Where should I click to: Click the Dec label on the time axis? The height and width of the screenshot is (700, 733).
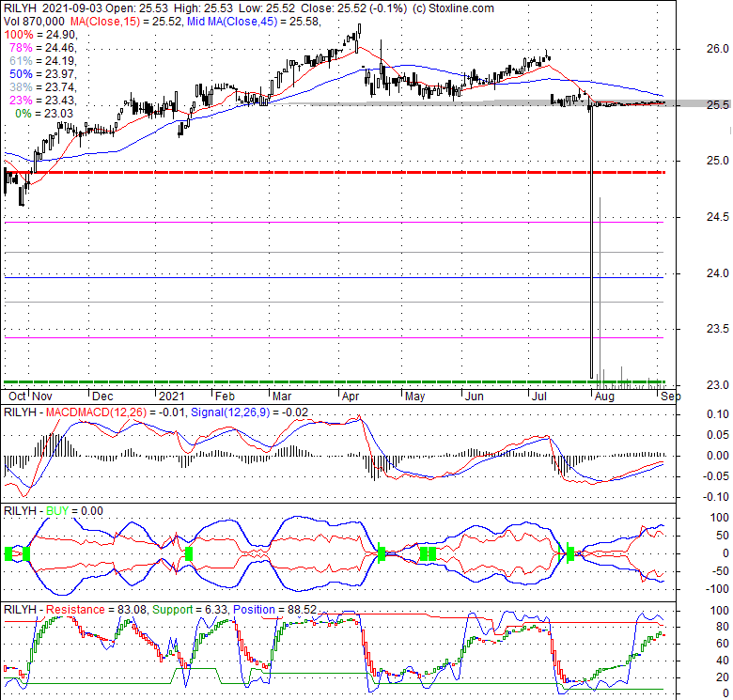(x=102, y=397)
